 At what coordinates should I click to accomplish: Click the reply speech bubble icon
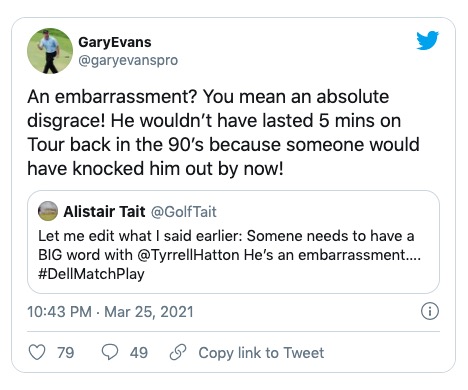(x=110, y=352)
